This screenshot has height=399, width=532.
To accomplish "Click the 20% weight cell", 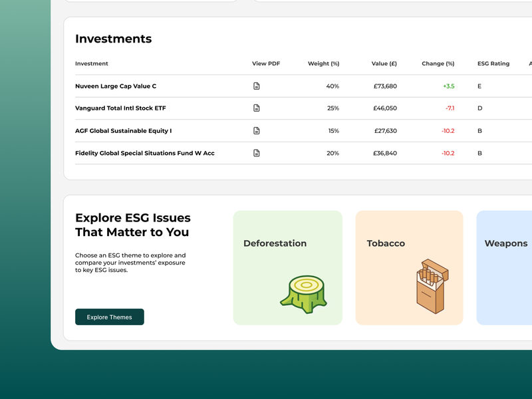I will [333, 153].
